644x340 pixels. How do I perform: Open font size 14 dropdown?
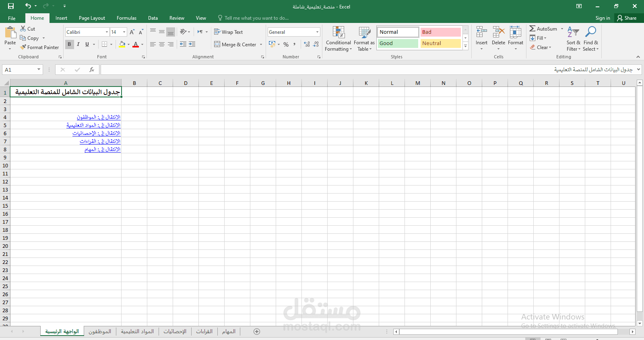(x=124, y=32)
